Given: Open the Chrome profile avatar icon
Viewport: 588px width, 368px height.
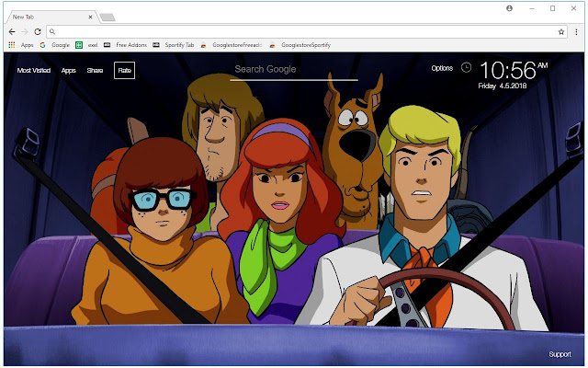Looking at the screenshot, I should tap(509, 8).
